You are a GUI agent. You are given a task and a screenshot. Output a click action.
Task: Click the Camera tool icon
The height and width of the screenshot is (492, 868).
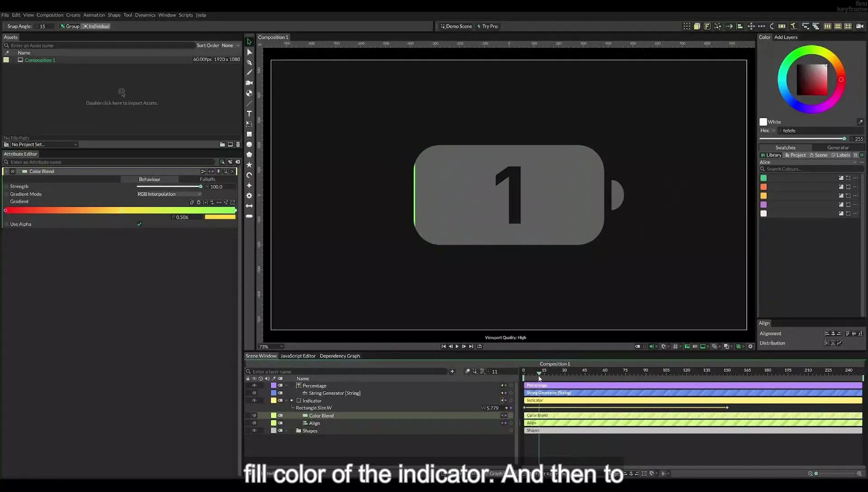[249, 83]
